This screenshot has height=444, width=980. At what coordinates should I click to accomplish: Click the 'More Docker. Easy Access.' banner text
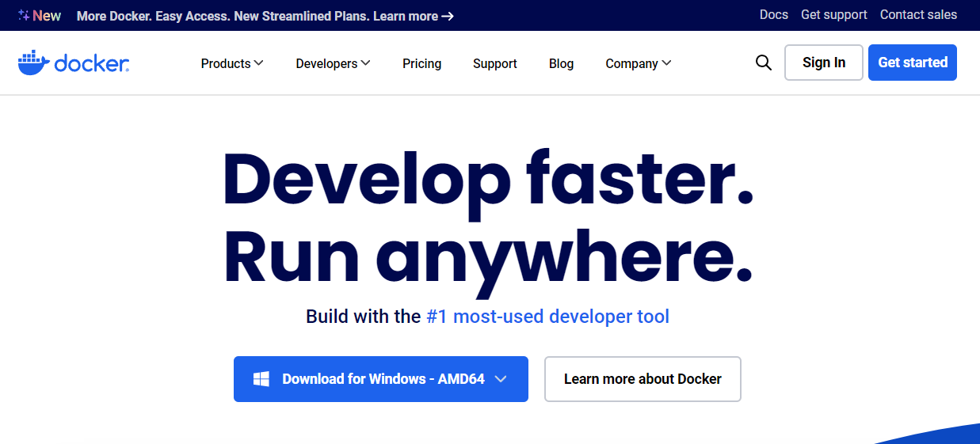click(154, 16)
